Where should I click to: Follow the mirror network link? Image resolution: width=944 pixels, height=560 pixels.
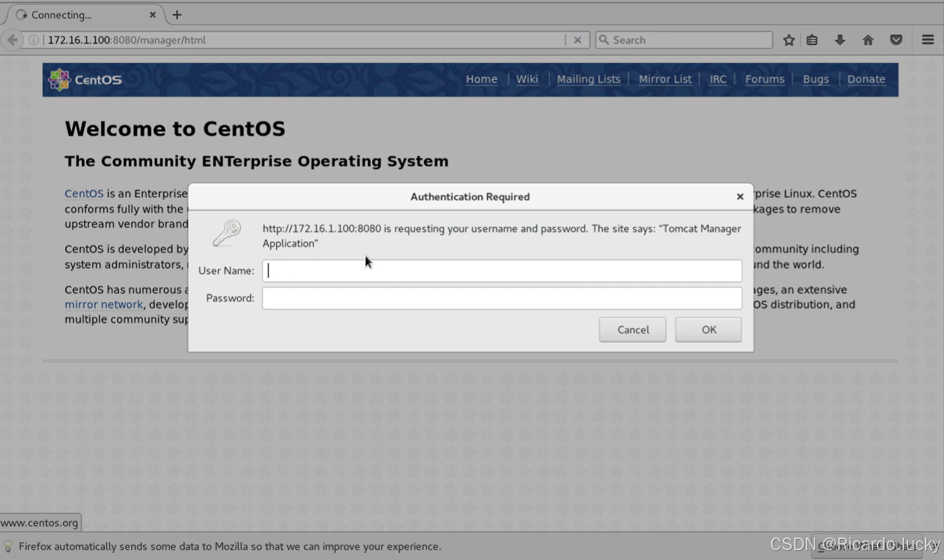(x=104, y=304)
